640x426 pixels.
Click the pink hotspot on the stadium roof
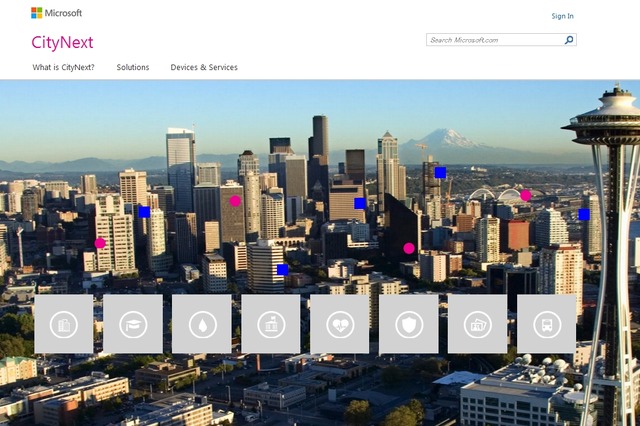(x=526, y=195)
